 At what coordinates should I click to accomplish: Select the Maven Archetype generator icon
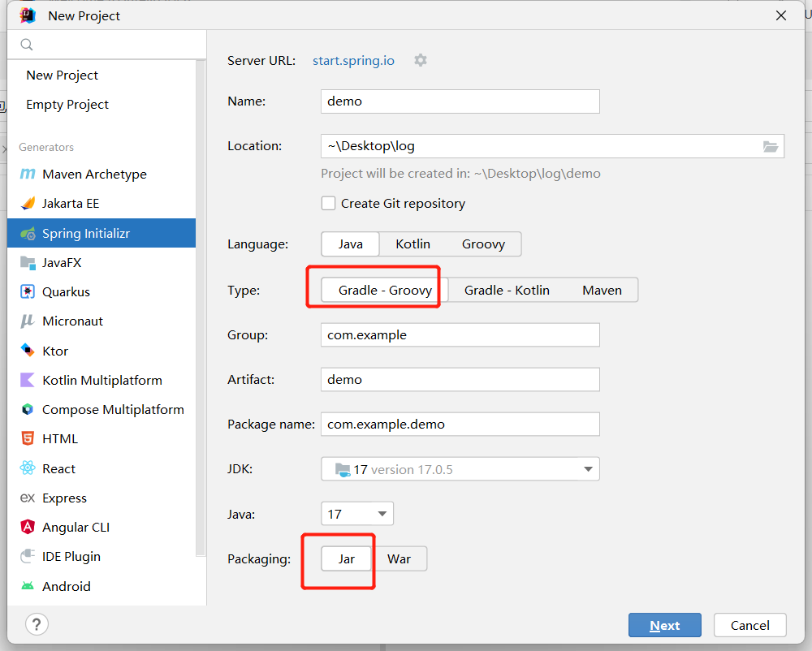28,175
